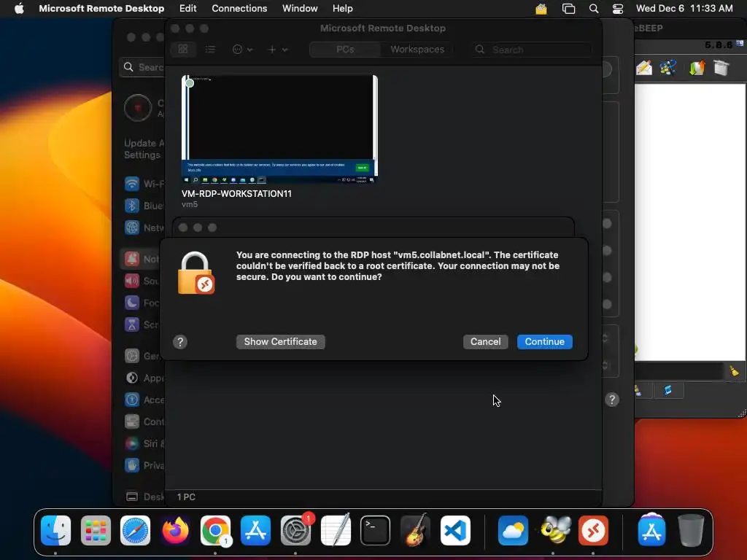Screen dimensions: 747x560
Task: Select the PCs tab
Action: [x=345, y=49]
